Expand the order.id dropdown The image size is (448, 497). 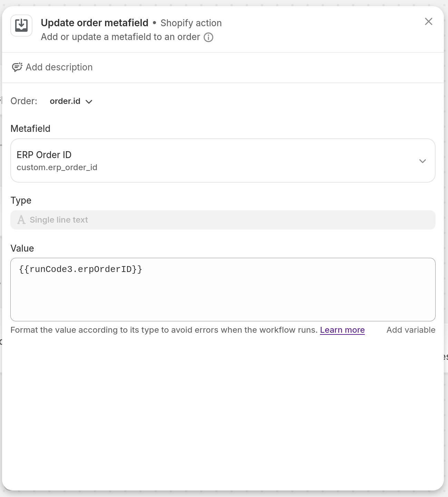tap(71, 101)
